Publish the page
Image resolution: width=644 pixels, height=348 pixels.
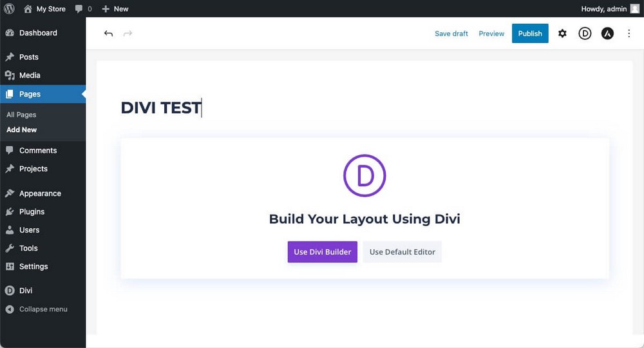point(530,34)
